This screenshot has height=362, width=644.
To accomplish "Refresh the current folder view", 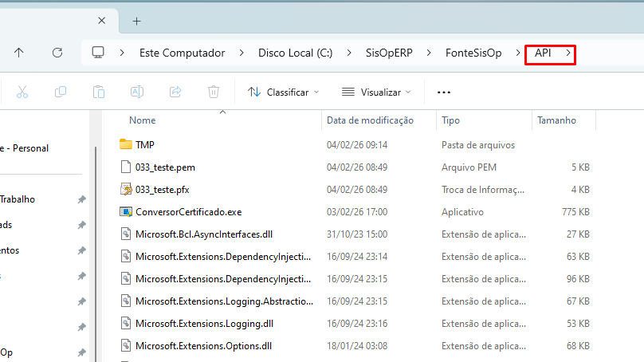I will click(x=57, y=53).
